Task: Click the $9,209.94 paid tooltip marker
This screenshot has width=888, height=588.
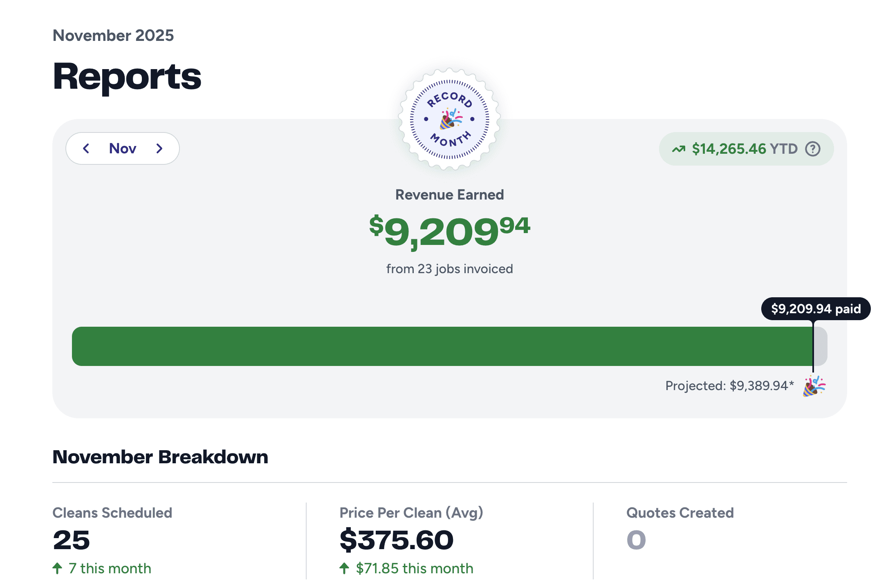Action: tap(816, 309)
